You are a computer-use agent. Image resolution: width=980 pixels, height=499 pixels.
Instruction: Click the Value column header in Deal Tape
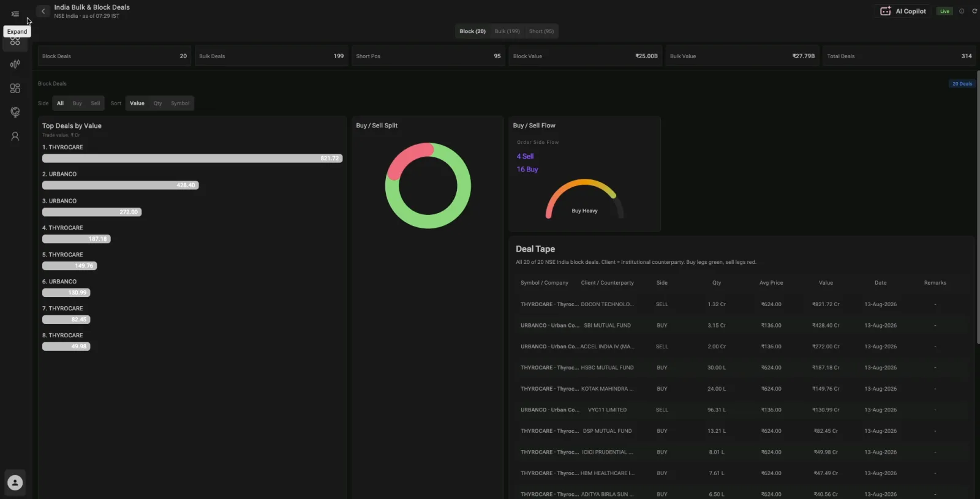(826, 283)
